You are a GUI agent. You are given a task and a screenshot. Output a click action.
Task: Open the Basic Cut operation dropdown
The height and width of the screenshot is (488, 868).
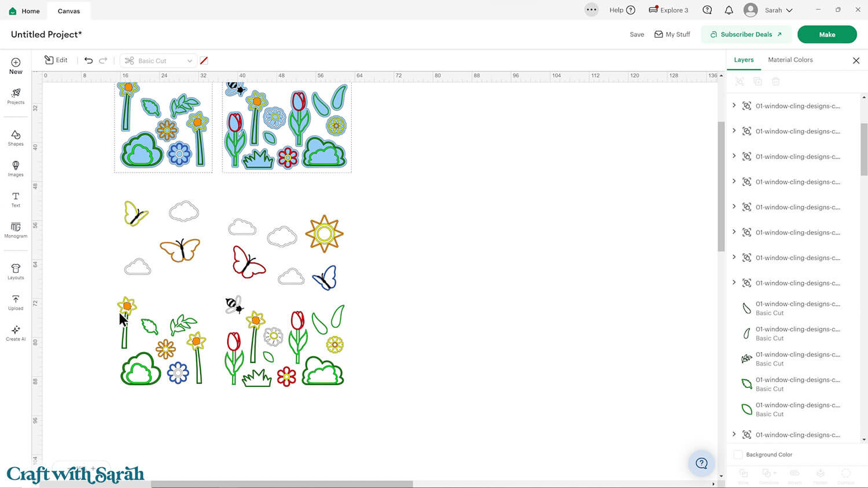tap(158, 61)
